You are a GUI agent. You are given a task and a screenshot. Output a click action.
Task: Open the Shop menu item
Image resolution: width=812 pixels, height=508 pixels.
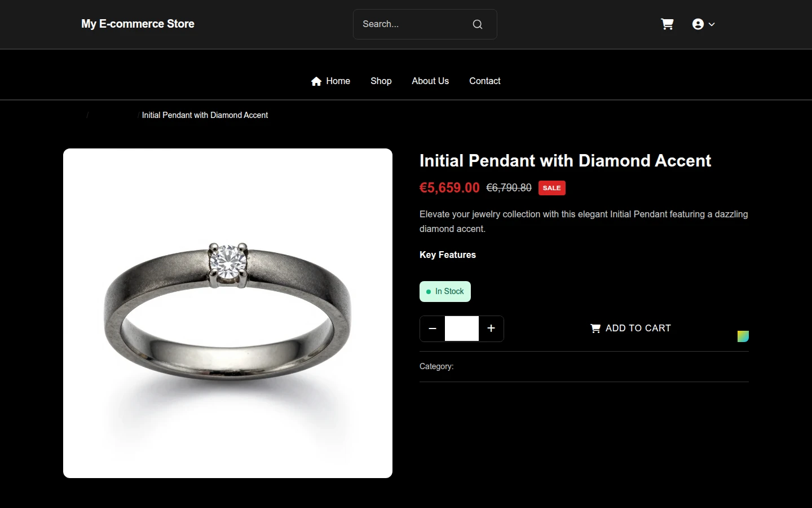pyautogui.click(x=381, y=81)
